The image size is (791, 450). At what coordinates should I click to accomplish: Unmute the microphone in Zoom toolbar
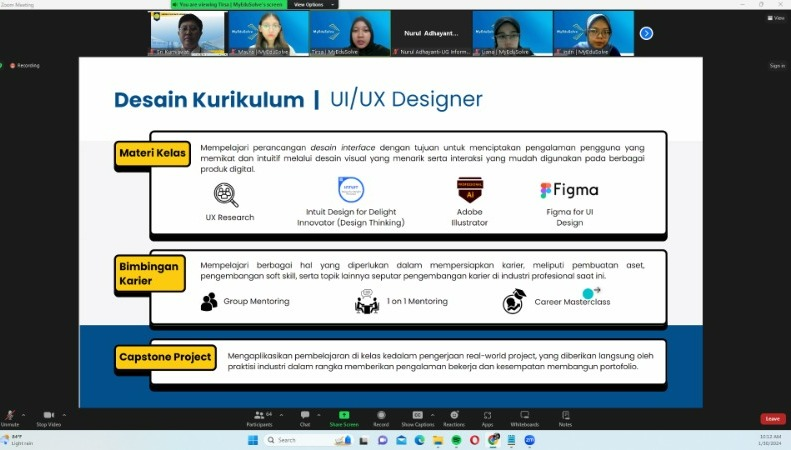10,418
